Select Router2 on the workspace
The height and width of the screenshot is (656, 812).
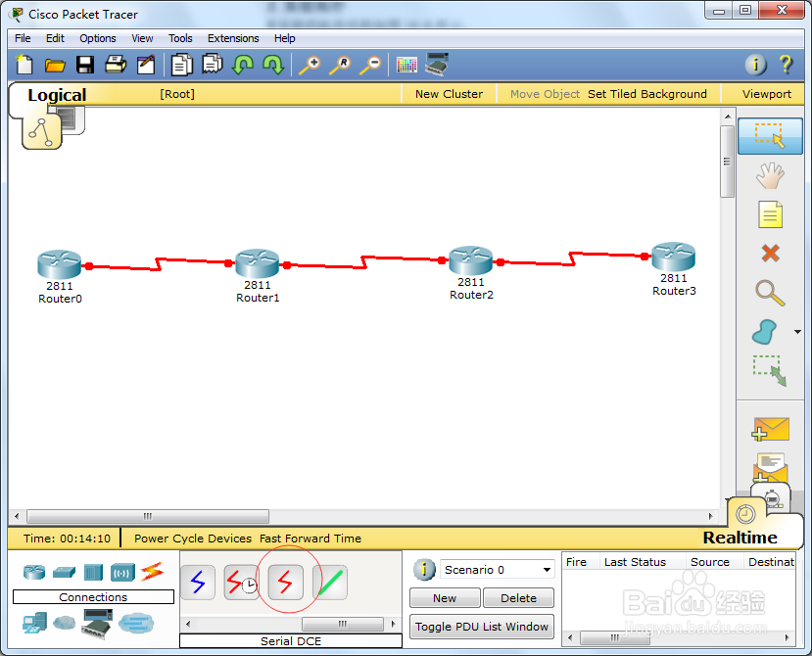pyautogui.click(x=471, y=260)
